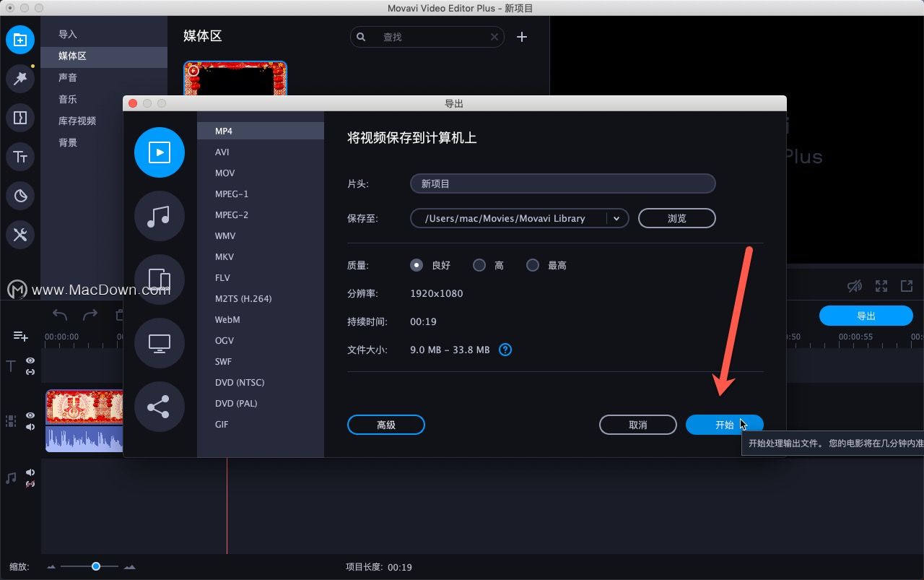This screenshot has width=924, height=580.
Task: Mute the audio track speaker
Action: 30,472
